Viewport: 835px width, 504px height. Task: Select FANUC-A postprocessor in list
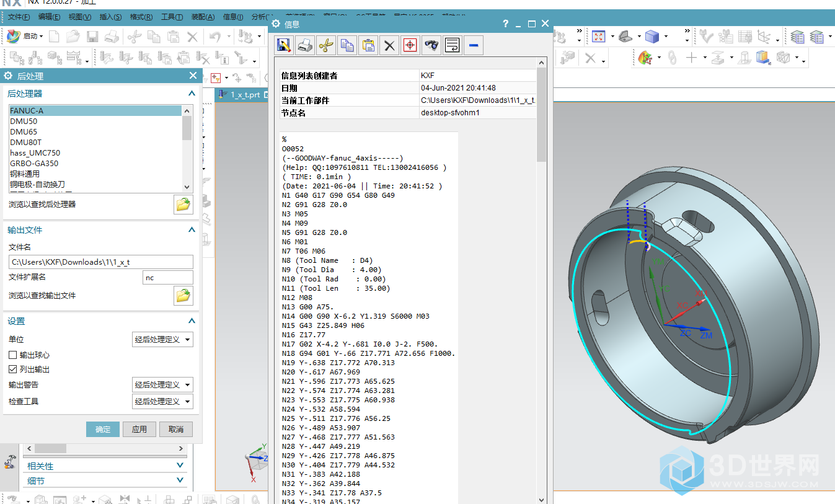[95, 111]
